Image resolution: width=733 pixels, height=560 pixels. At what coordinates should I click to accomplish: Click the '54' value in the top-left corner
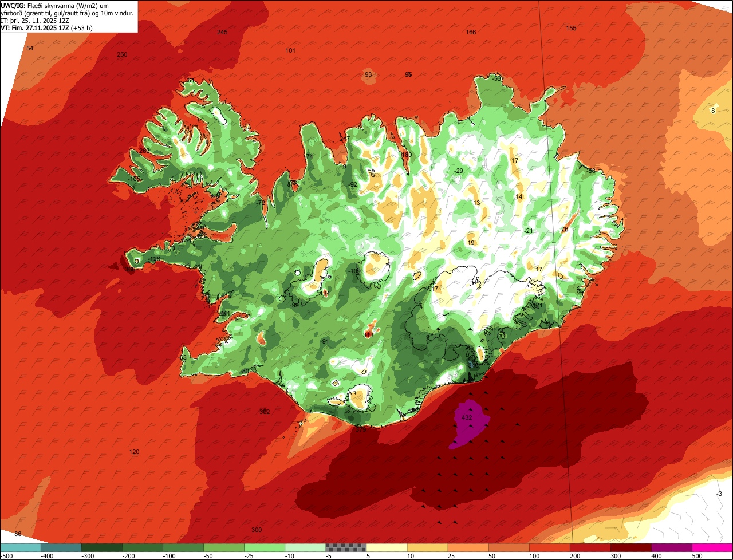coord(30,48)
